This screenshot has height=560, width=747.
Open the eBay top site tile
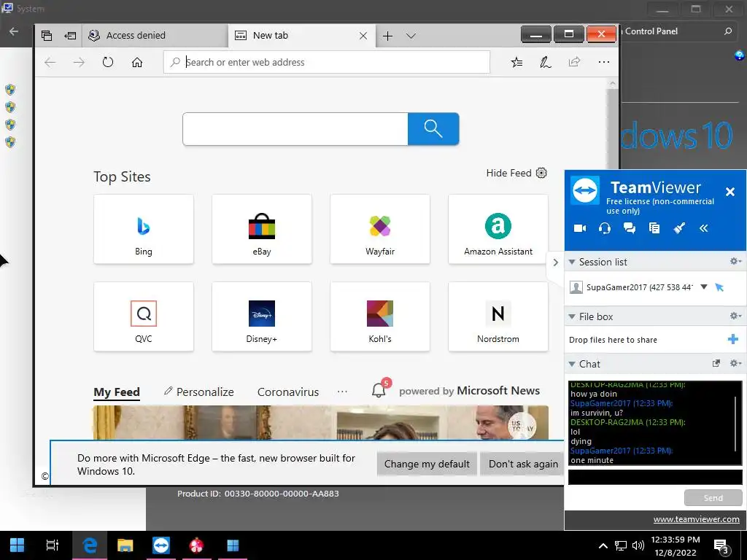tap(262, 229)
